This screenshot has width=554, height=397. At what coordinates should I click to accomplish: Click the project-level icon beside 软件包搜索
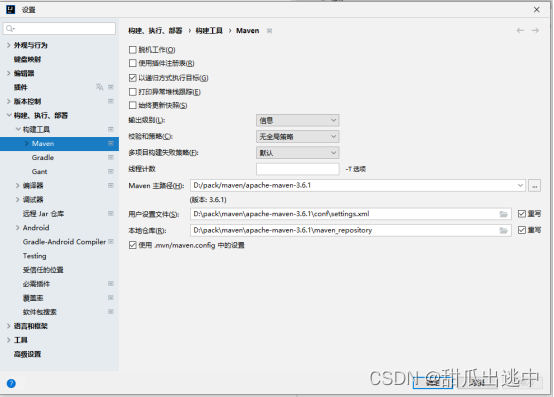pyautogui.click(x=111, y=312)
